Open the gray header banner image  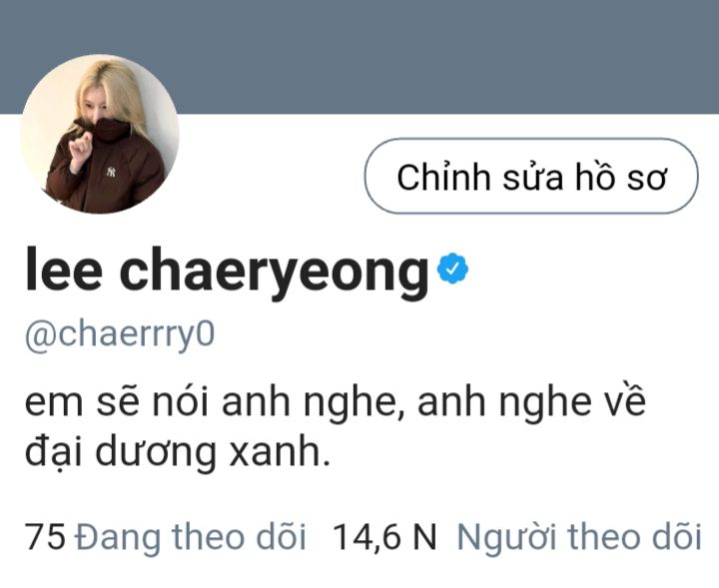(x=359, y=57)
